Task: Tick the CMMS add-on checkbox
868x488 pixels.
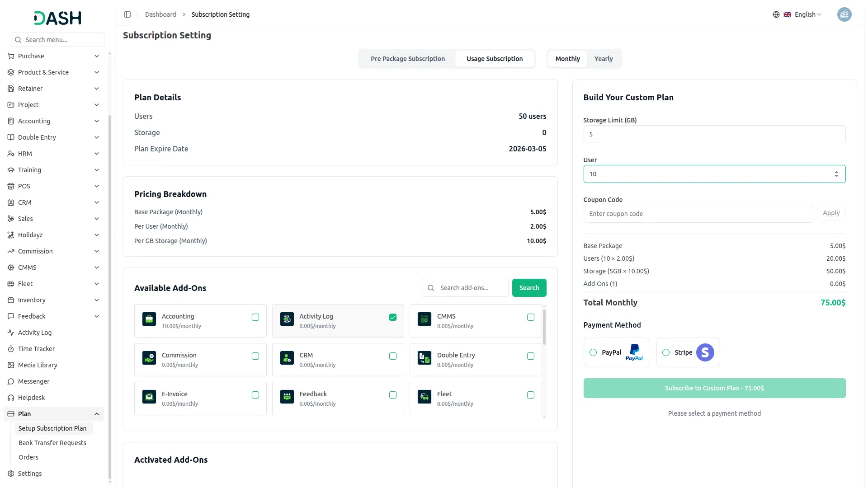Action: coord(531,317)
